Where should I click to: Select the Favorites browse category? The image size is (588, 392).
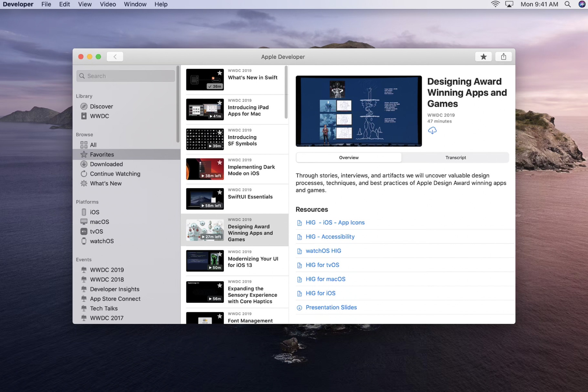pos(102,154)
